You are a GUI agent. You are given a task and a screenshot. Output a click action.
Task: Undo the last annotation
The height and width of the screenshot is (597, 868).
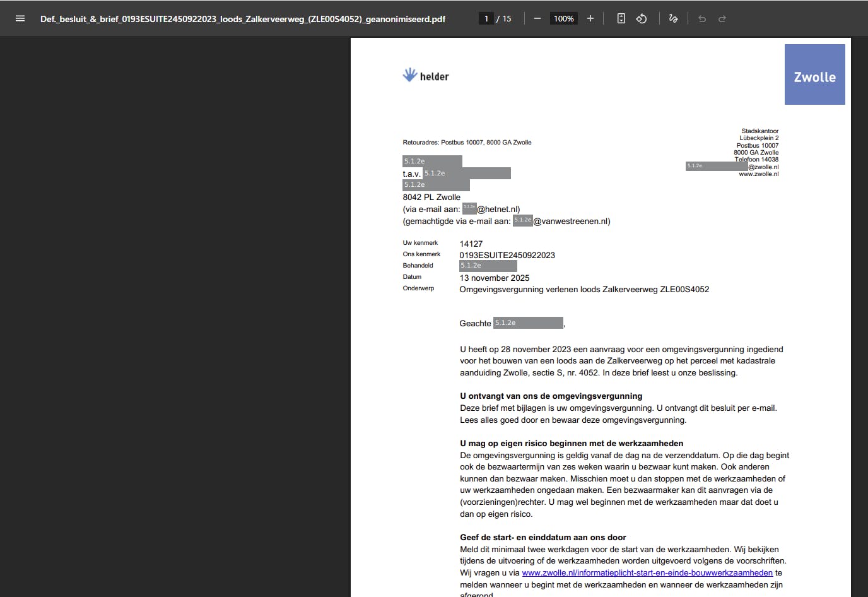pos(701,18)
